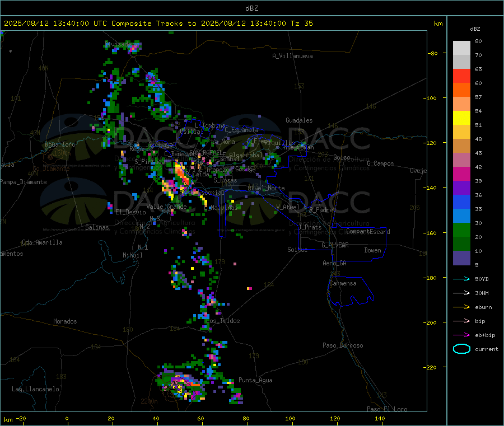Click the grey 70 dBZ legend swatch
The image size is (504, 426).
pyautogui.click(x=461, y=62)
